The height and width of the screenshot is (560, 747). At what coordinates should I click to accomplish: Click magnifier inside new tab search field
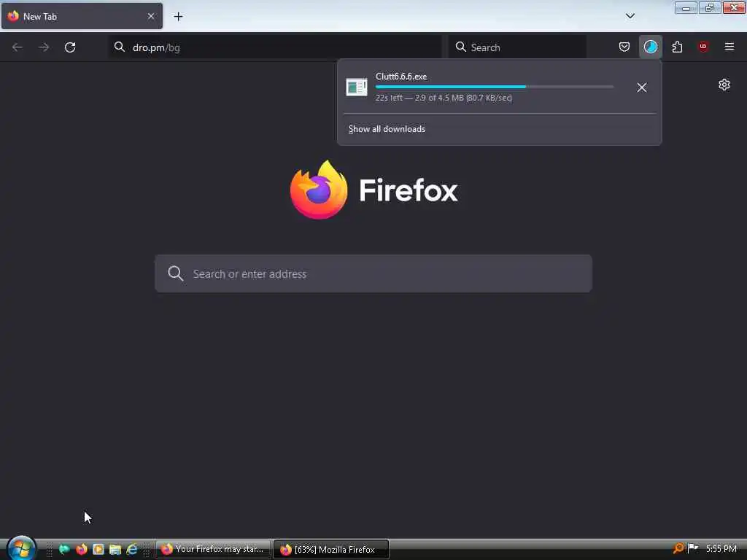(175, 273)
